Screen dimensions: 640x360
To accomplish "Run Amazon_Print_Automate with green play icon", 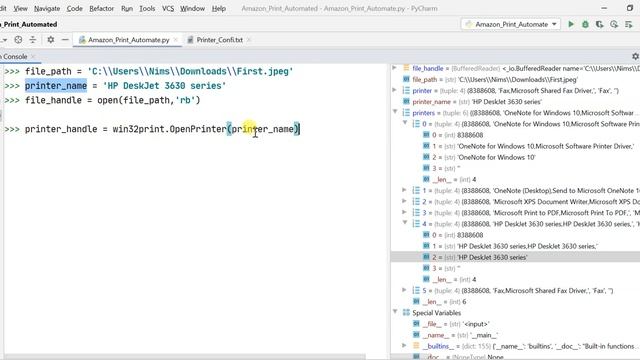I will coord(571,24).
